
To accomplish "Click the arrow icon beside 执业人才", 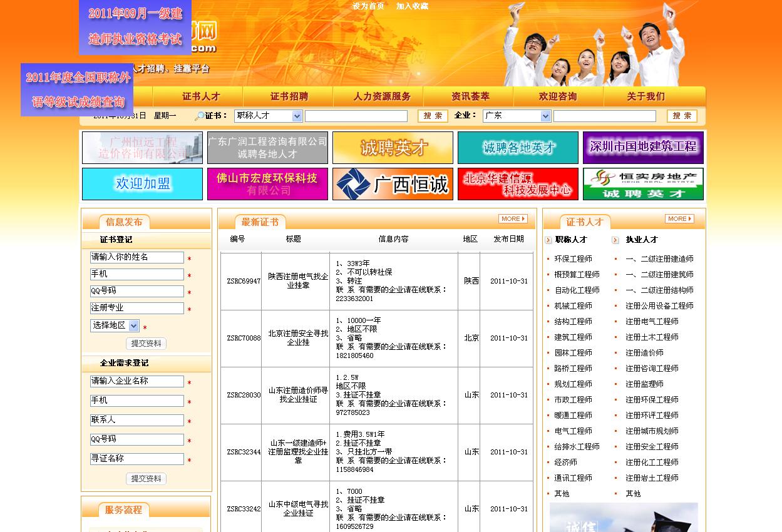I will (x=615, y=240).
